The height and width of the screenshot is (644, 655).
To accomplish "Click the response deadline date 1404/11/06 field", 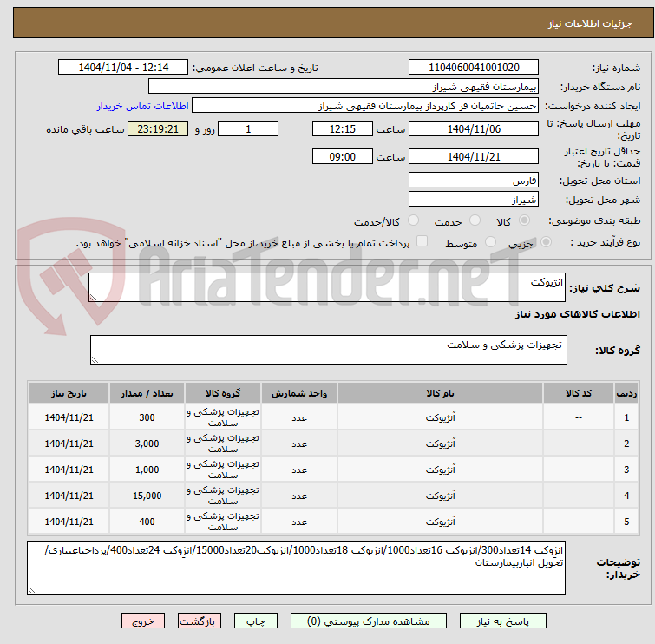I will pos(474,128).
